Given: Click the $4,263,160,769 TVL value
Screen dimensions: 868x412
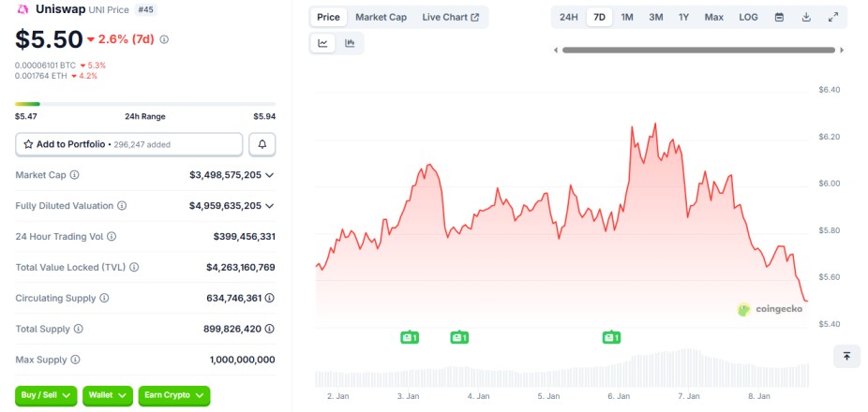Looking at the screenshot, I should click(x=241, y=267).
